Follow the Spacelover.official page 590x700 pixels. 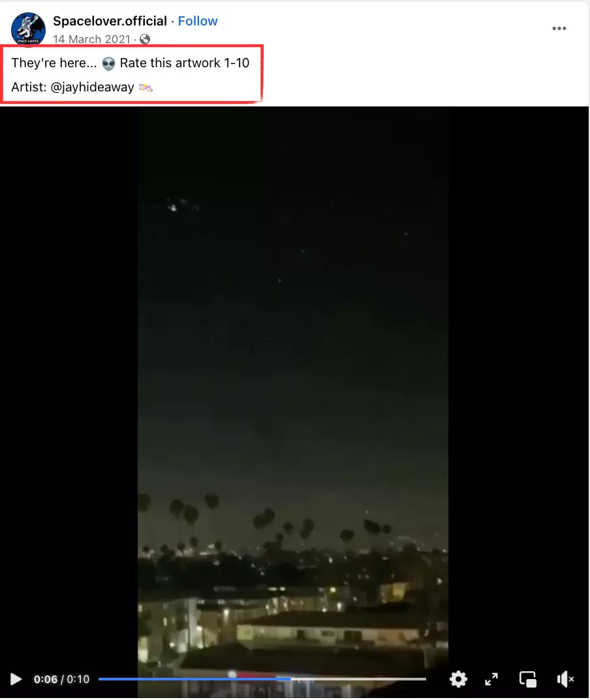tap(198, 21)
